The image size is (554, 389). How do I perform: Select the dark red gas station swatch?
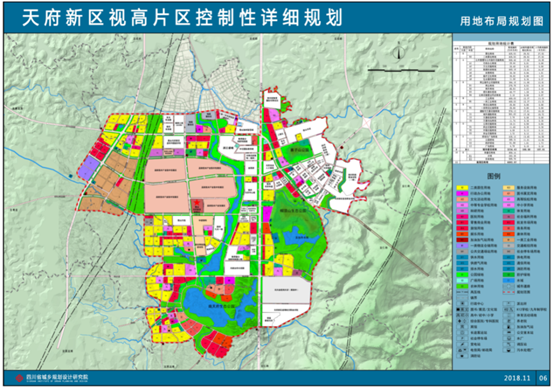click(x=462, y=240)
